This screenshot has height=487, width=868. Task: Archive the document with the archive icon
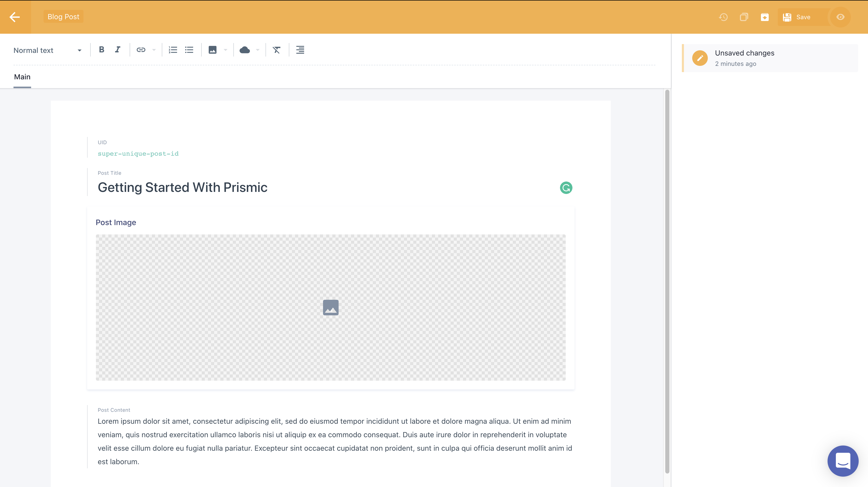(765, 17)
